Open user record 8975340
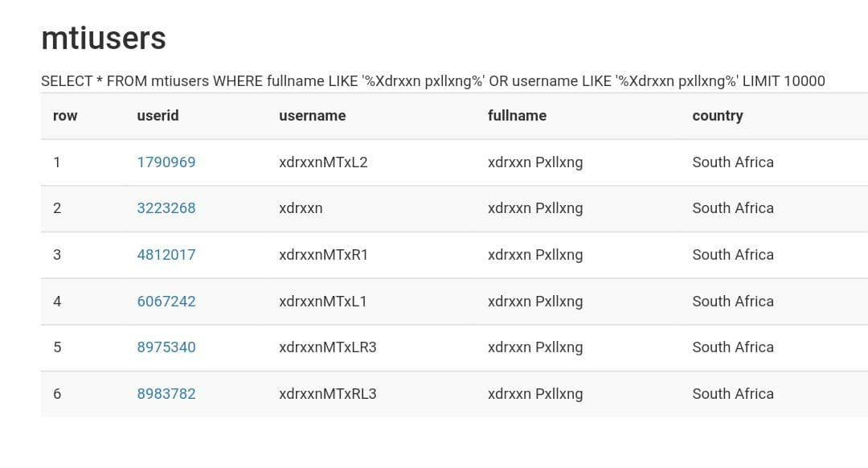868x468 pixels. pos(166,347)
